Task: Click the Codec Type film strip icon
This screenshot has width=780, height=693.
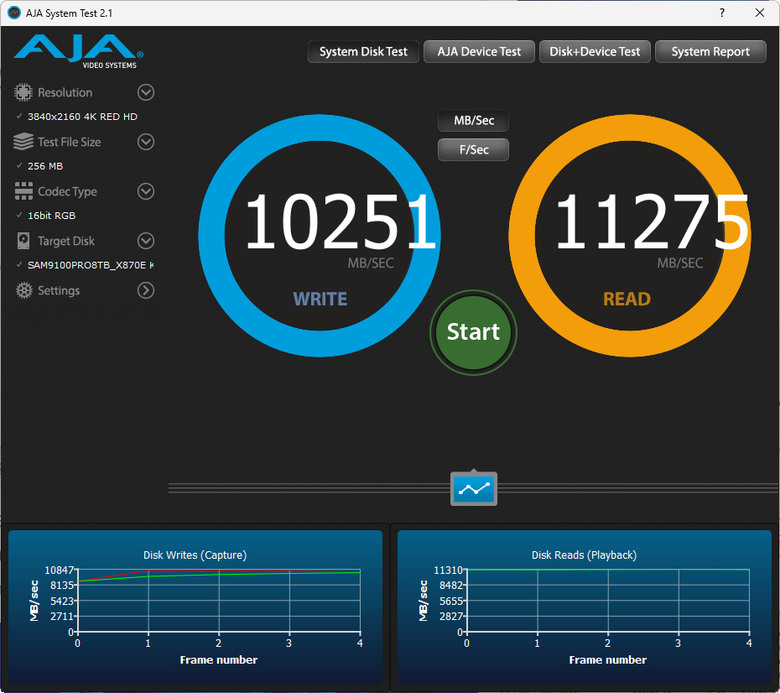Action: pos(23,191)
